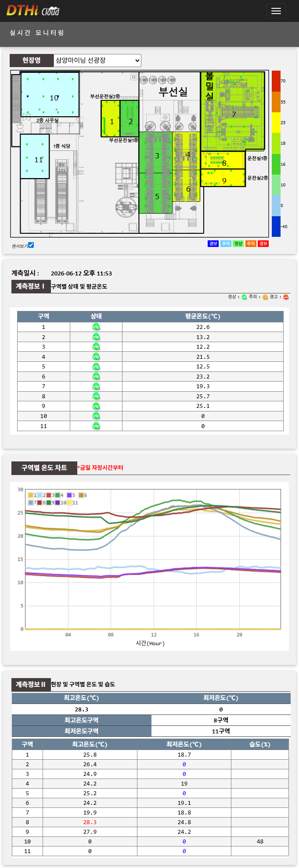The height and width of the screenshot is (868, 299).
Task: Click the red 경보 legend button
Action: [263, 244]
